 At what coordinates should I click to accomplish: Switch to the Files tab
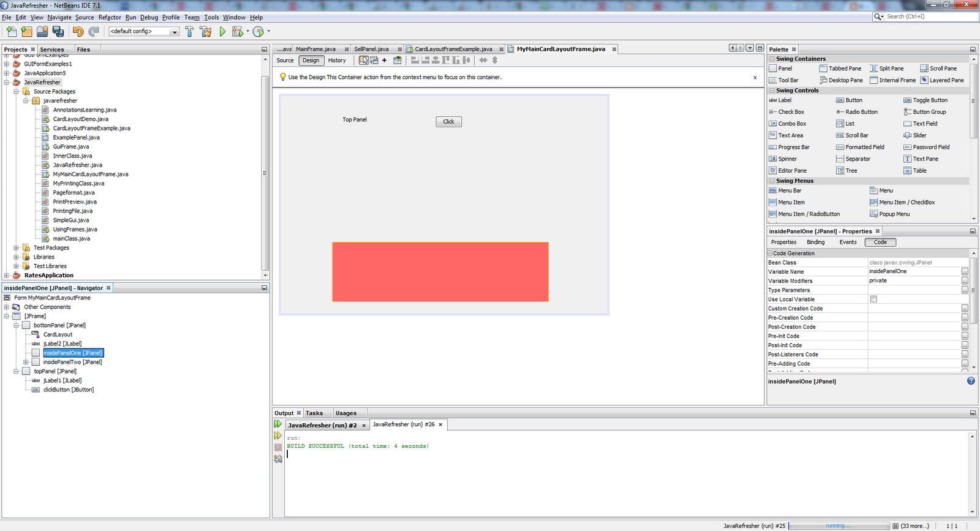(x=83, y=50)
